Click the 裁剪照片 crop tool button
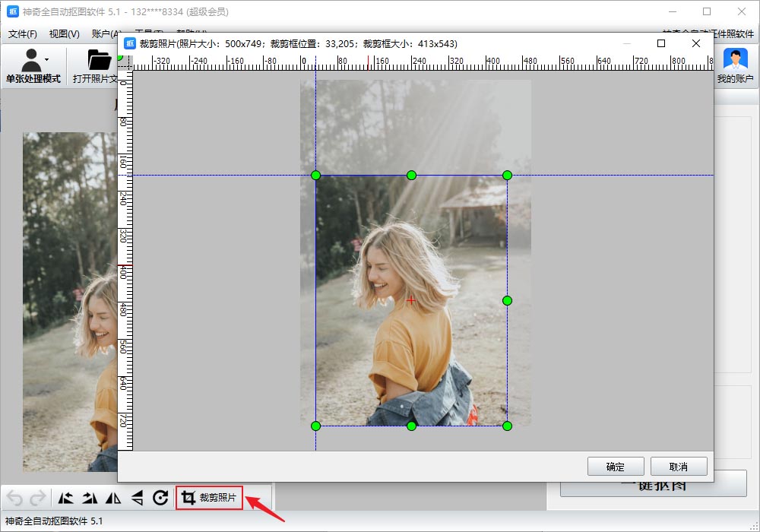Image resolution: width=760 pixels, height=532 pixels. coord(209,498)
